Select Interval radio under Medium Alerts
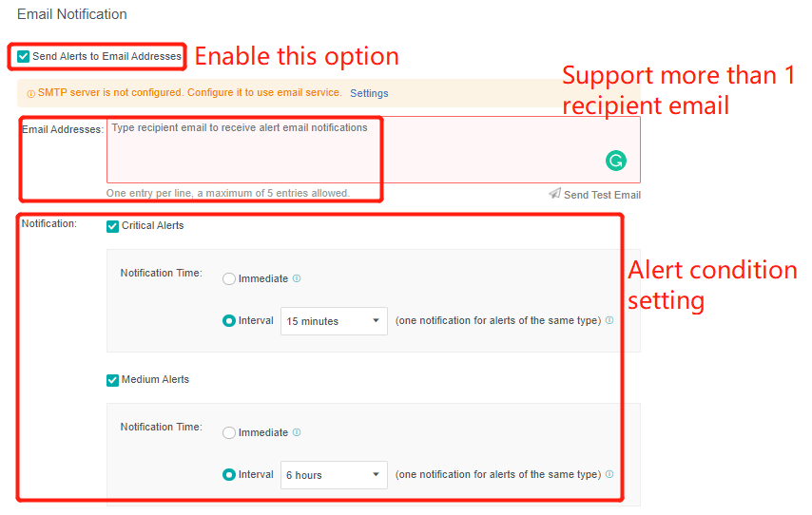Viewport: 812px width, 515px height. point(229,475)
